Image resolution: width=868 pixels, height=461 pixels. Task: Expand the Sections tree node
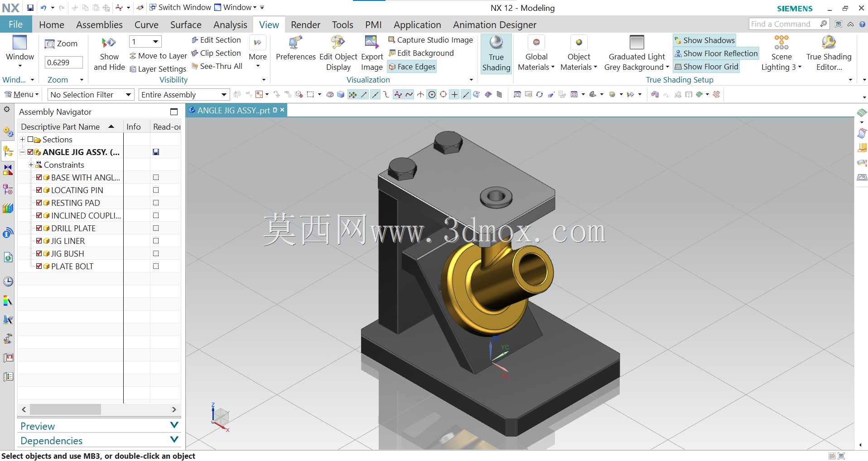click(x=22, y=139)
